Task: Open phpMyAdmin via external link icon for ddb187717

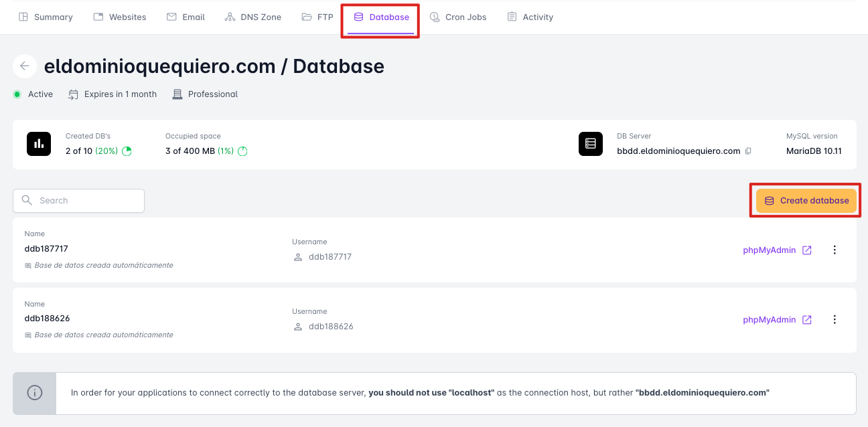Action: (806, 250)
